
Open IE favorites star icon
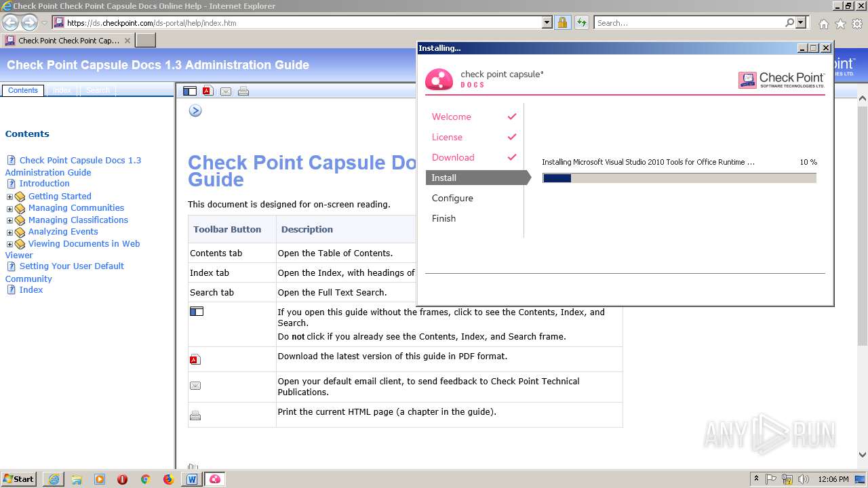click(840, 24)
